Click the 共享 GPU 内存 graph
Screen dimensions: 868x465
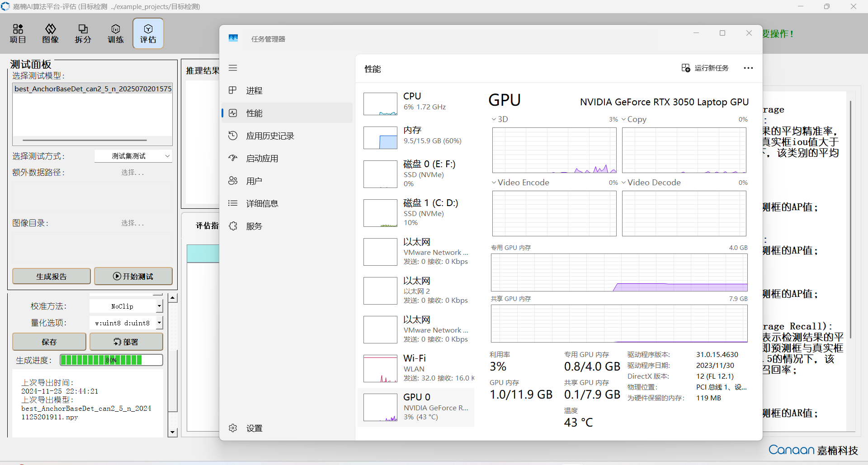tap(619, 324)
